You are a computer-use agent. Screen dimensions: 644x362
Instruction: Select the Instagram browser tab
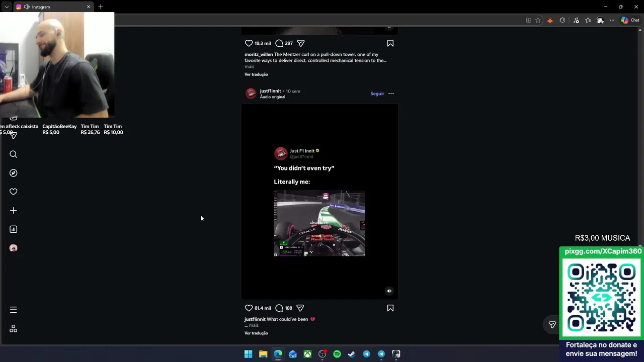tap(53, 7)
